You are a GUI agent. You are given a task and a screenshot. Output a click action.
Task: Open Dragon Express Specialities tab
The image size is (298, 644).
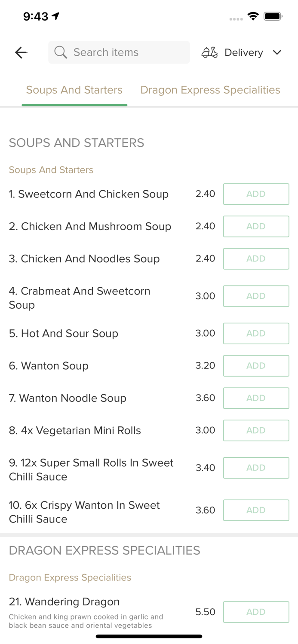(210, 90)
